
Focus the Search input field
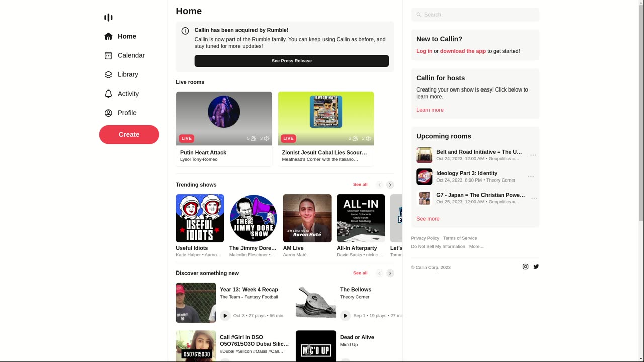click(x=475, y=15)
